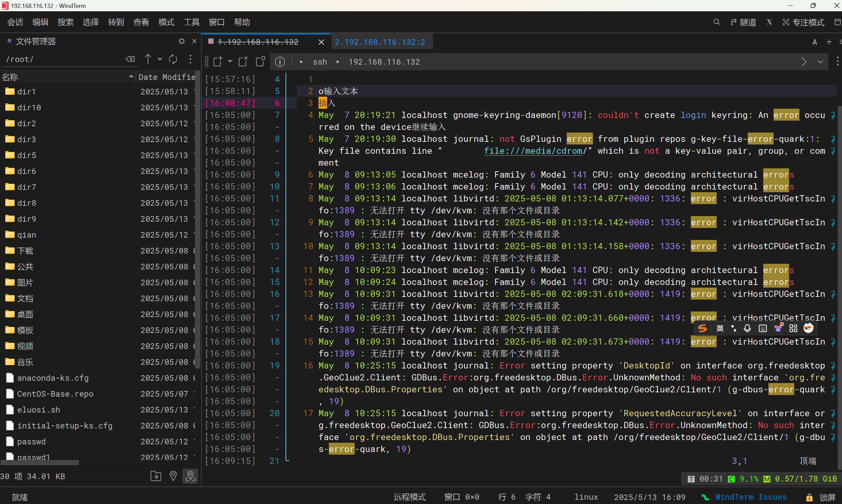Expand dropdown arrow next to up-directory button
The height and width of the screenshot is (504, 842).
[x=160, y=59]
